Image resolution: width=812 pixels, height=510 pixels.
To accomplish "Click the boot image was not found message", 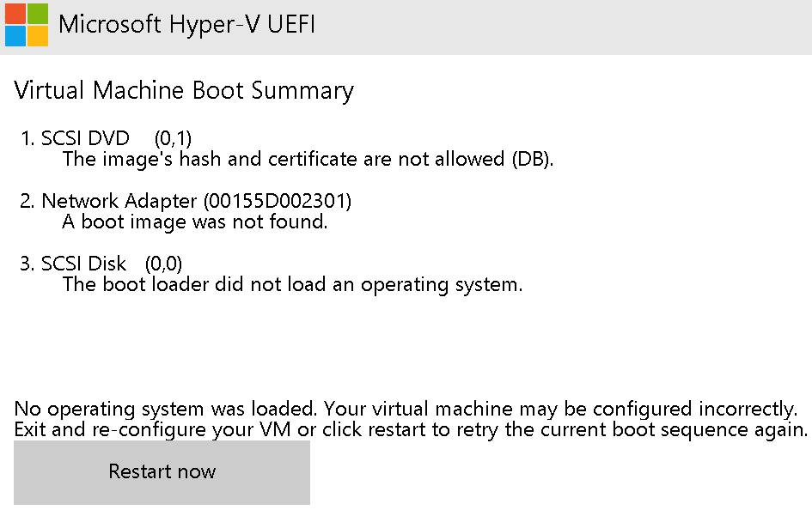I will coord(195,222).
